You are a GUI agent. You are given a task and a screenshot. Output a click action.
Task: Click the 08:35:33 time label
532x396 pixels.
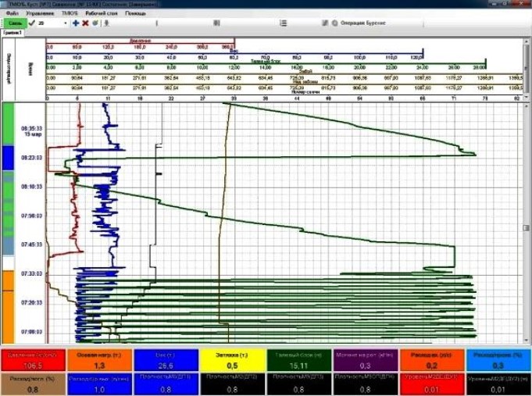(x=31, y=128)
